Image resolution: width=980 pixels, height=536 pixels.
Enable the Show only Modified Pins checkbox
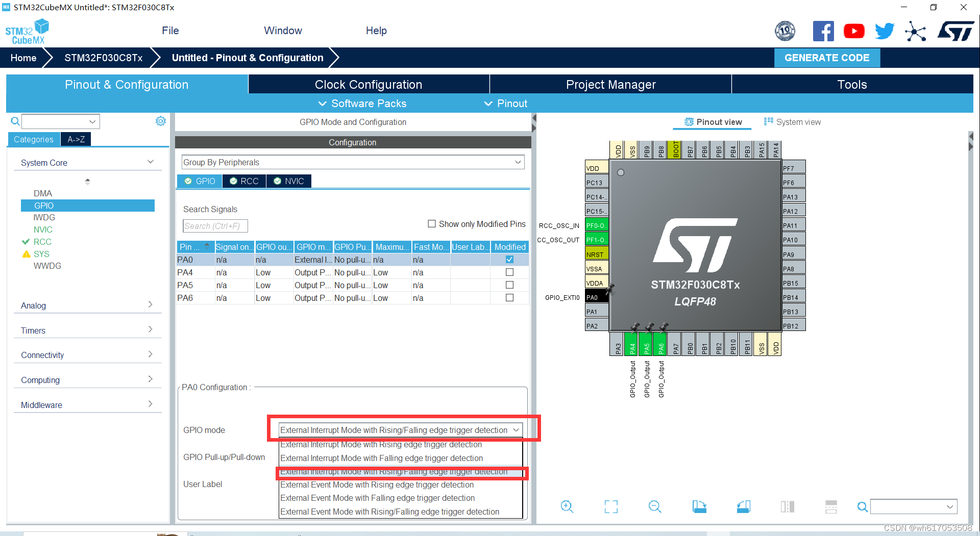click(x=432, y=223)
